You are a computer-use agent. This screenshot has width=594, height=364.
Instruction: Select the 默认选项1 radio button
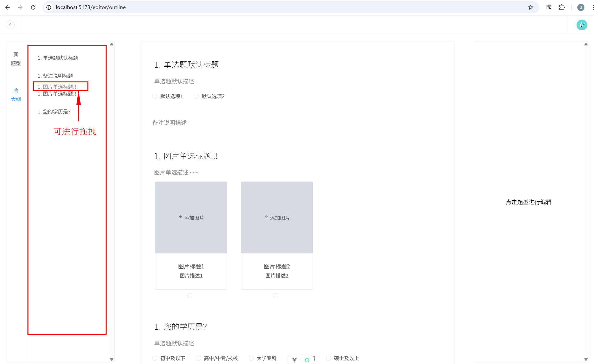[155, 96]
